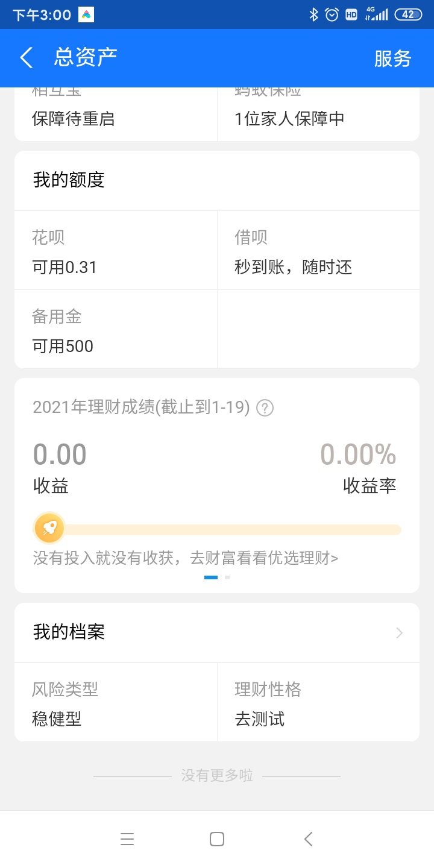
Task: Tap the app notification icon in status bar
Action: tap(86, 15)
